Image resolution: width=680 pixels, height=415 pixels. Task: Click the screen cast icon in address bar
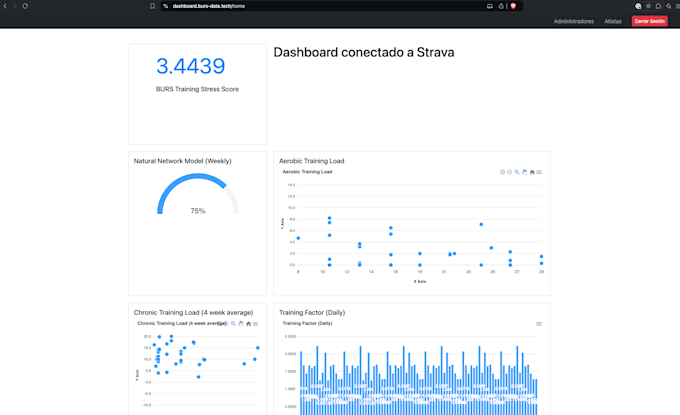point(490,6)
